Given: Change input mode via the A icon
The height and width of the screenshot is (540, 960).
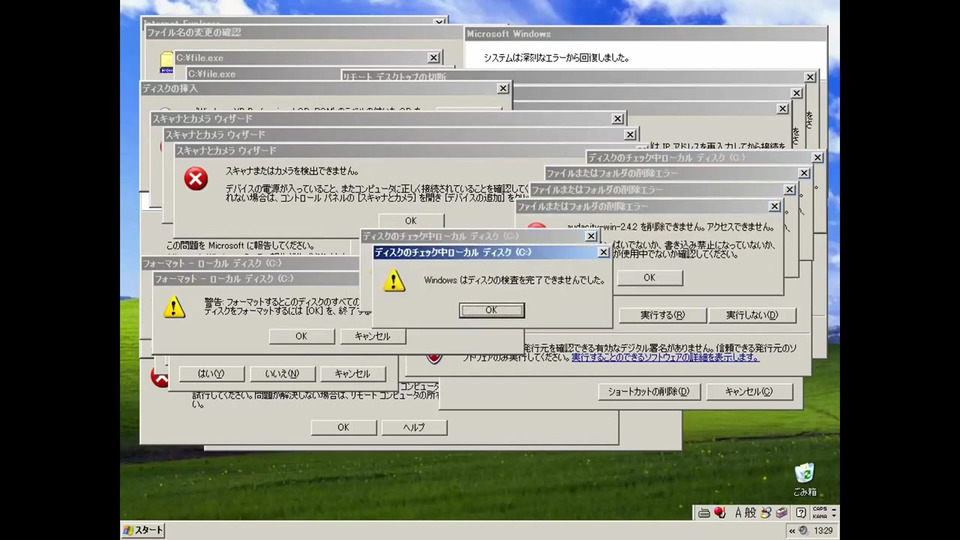Looking at the screenshot, I should [x=737, y=512].
